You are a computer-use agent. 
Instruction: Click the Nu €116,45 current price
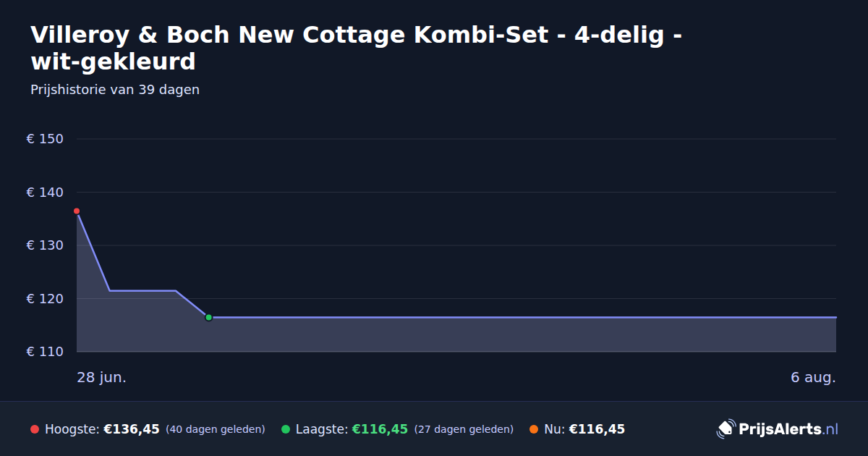597,429
